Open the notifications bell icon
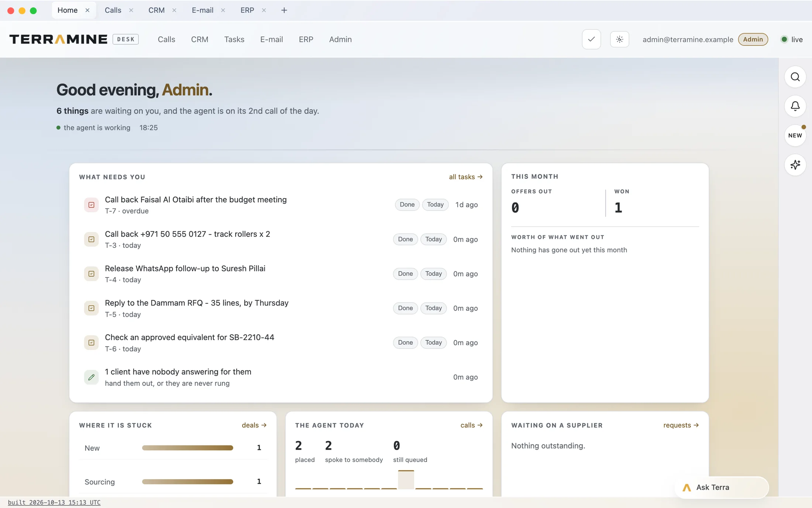Viewport: 812px width, 508px height. tap(795, 106)
